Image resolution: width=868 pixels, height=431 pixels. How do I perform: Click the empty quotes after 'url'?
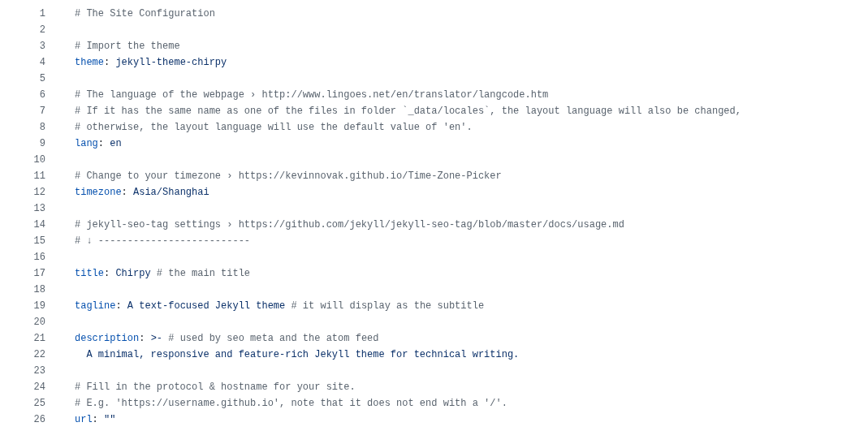point(110,420)
